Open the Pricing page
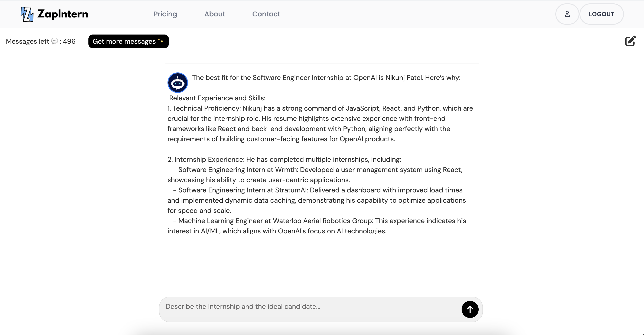Image resolution: width=644 pixels, height=335 pixels. (165, 14)
